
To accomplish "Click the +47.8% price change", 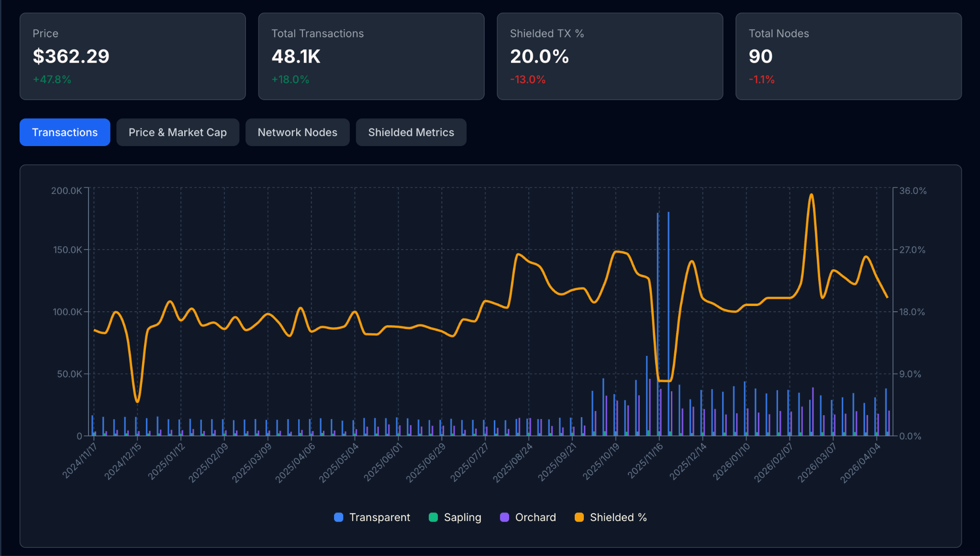I will [52, 79].
